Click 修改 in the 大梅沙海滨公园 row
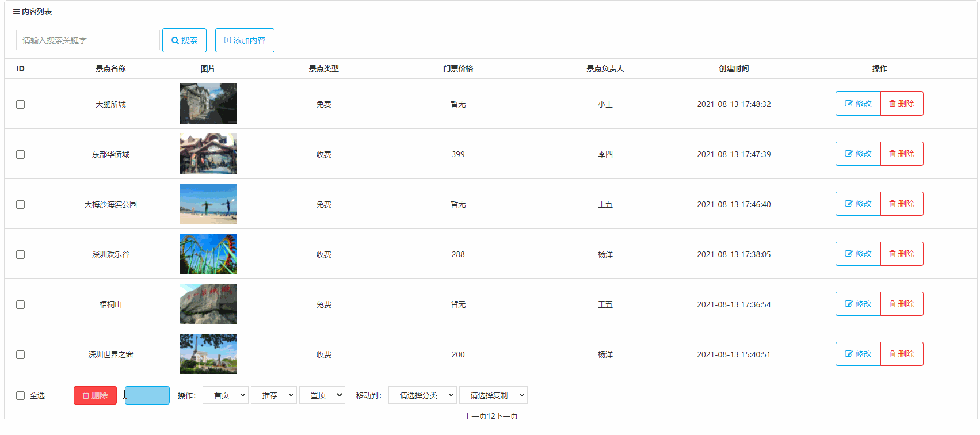Viewport: 980px width, 435px height. pos(858,204)
